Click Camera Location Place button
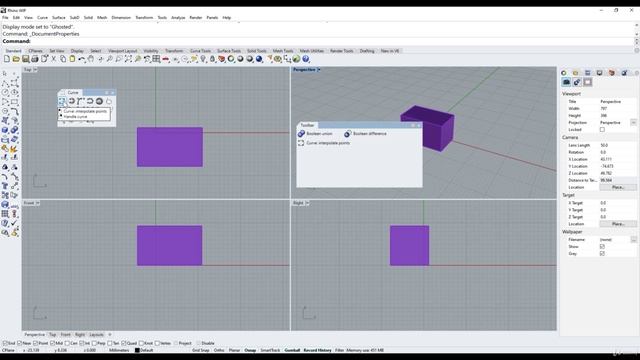Screen dimensions: 640x360 [618, 187]
